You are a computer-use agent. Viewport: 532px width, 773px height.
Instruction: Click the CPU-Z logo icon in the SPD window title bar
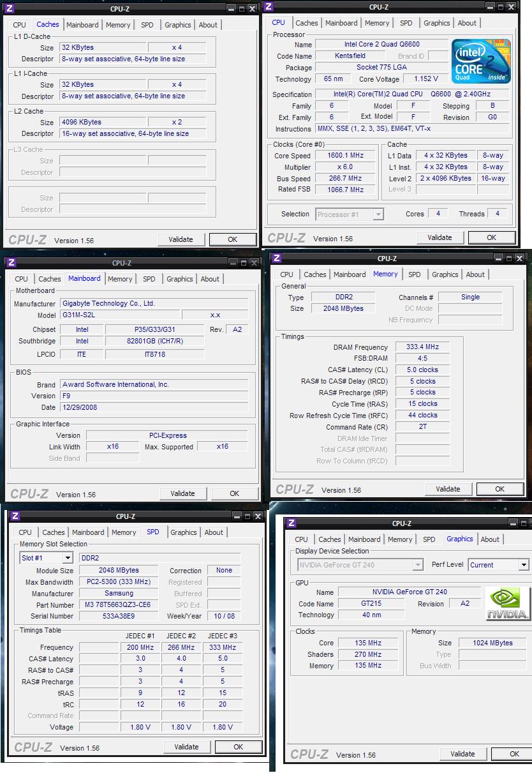click(x=15, y=516)
